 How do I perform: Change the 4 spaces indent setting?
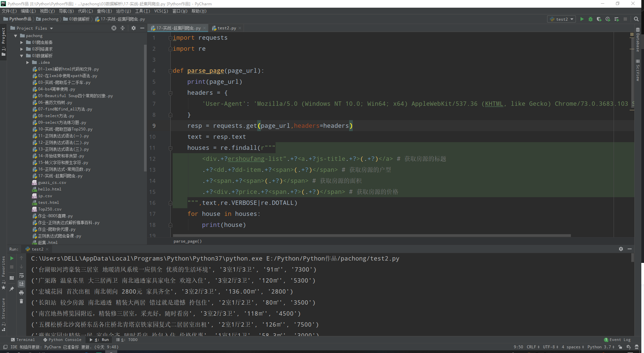[573, 347]
